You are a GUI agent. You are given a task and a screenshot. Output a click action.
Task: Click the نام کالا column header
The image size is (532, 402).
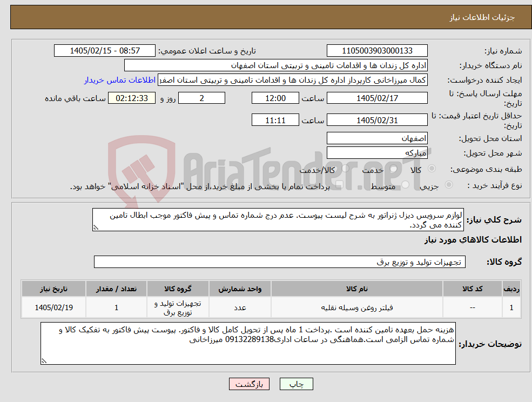[356, 289]
